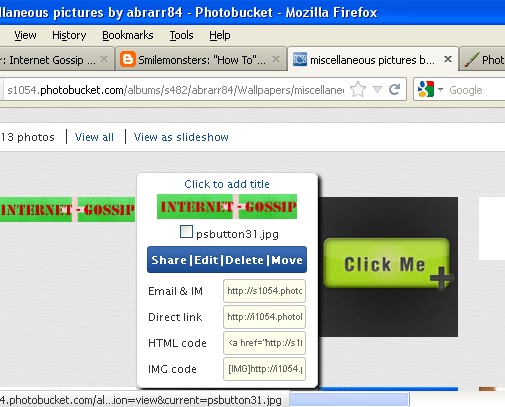Open the search engine dropdown arrow
Viewport: 505px width, 407px height.
(440, 90)
